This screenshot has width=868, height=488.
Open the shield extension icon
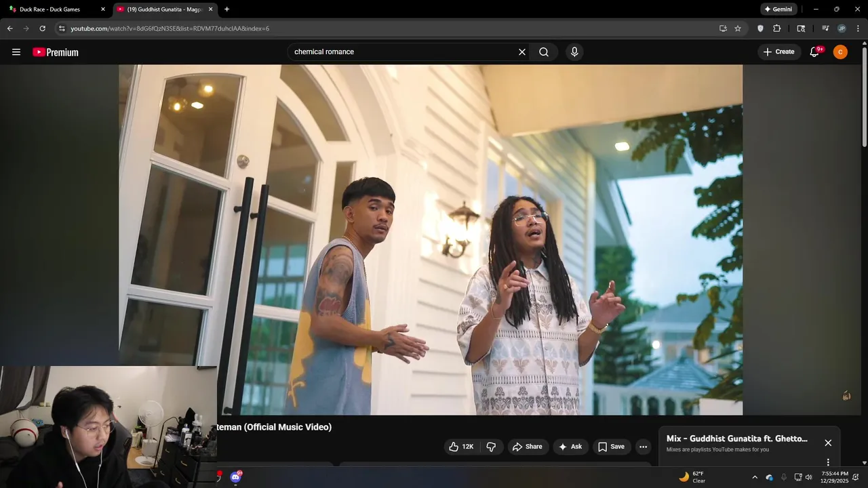(760, 28)
